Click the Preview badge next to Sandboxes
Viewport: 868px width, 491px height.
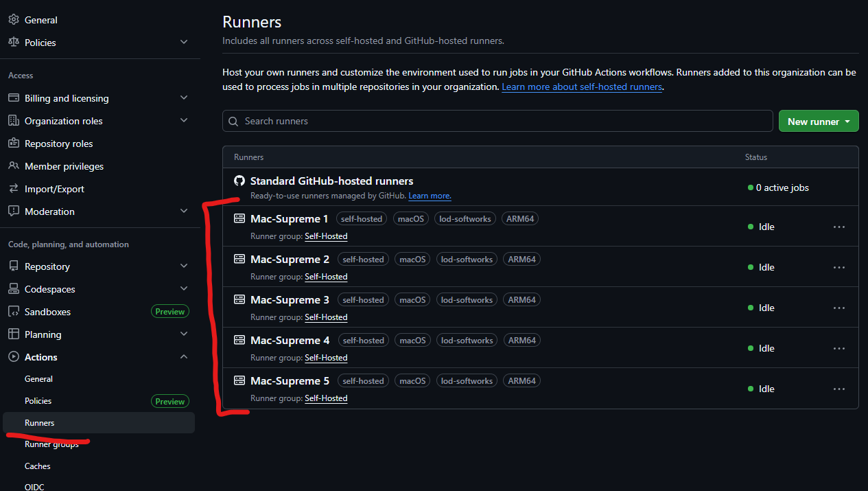pyautogui.click(x=169, y=312)
